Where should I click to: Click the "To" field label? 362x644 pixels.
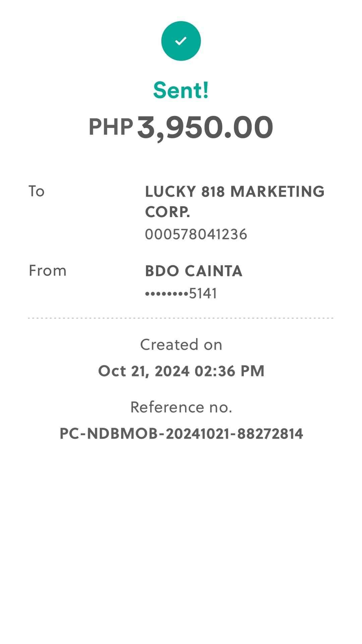point(37,191)
